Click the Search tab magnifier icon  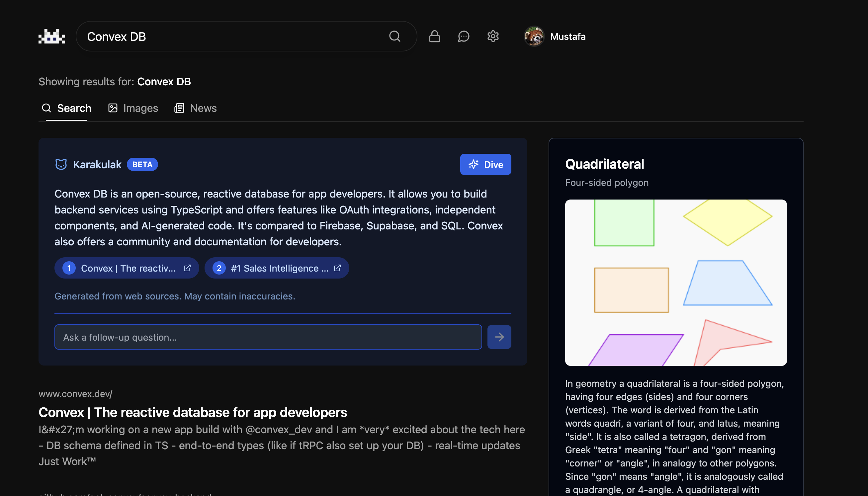(46, 108)
